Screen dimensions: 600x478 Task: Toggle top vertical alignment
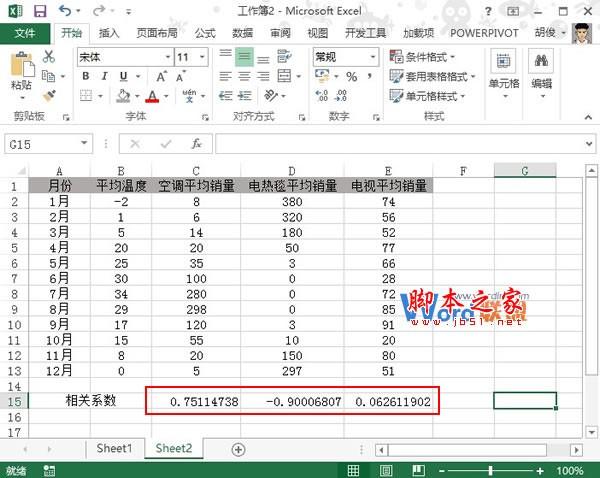click(x=225, y=54)
